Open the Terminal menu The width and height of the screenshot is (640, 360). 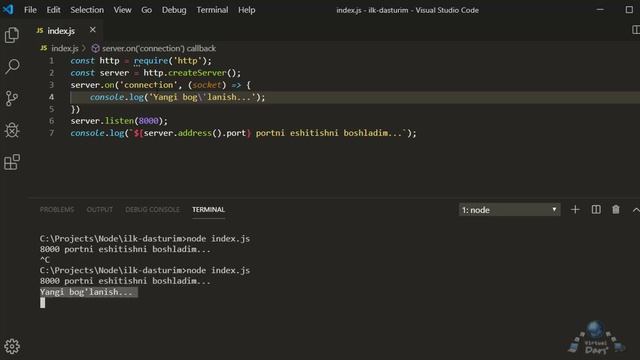(212, 10)
